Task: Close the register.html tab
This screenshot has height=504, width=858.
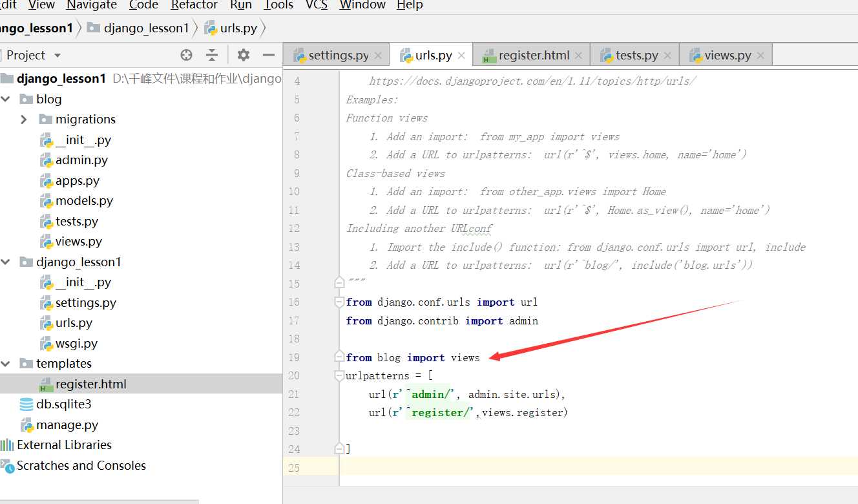Action: click(x=578, y=56)
